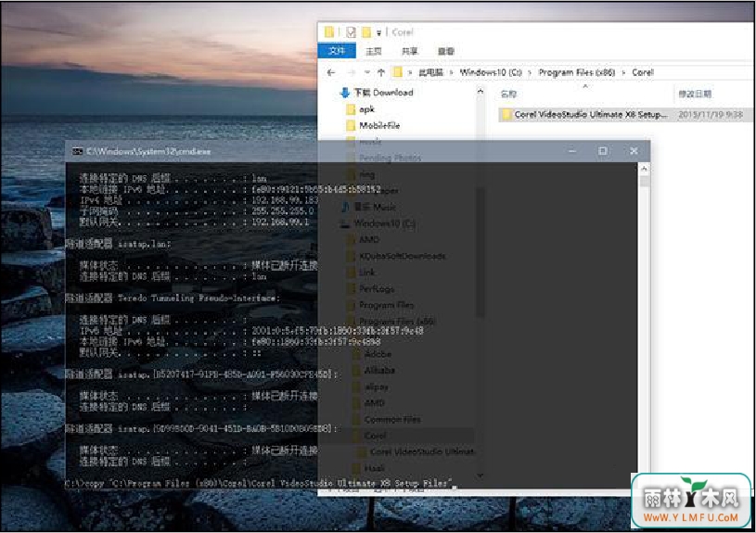The image size is (756, 533).
Task: Select Program Files (x86) breadcrumb segment
Action: pos(577,72)
